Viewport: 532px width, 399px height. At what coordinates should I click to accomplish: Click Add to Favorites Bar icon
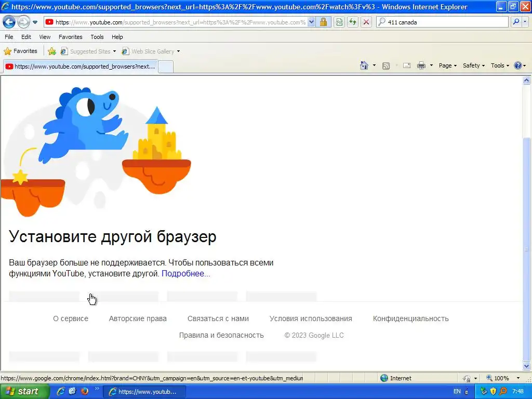[52, 51]
